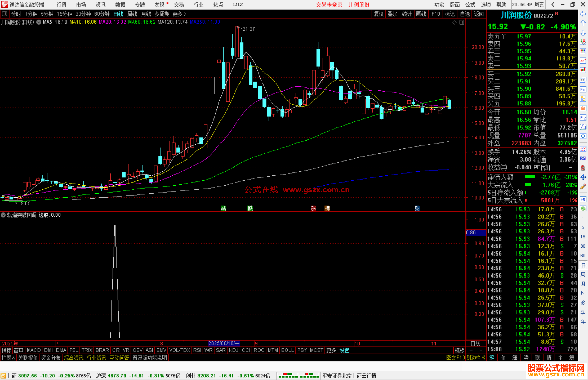Screen dimensions: 588x380
Task: Click the f(x) formula sidebar icon
Action: tap(583, 127)
